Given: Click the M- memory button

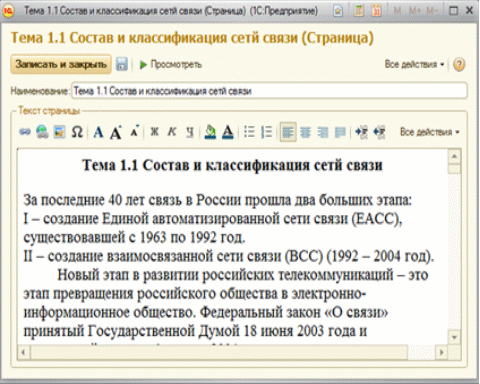Looking at the screenshot, I should (x=432, y=11).
